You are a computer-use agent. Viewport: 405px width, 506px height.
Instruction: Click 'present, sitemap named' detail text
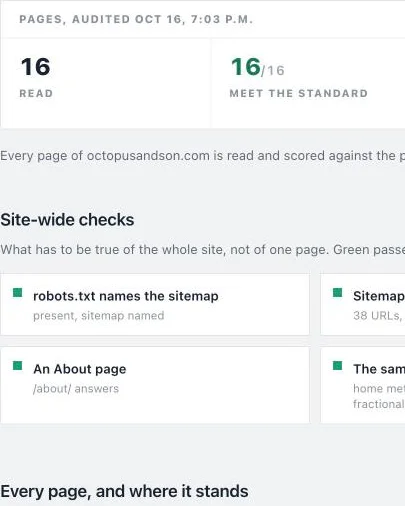99,316
